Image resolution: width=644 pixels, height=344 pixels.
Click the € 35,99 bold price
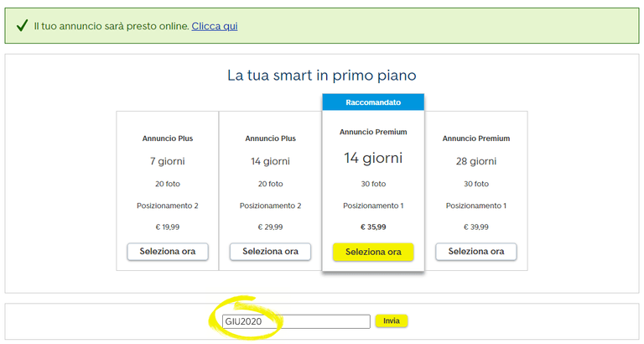373,227
